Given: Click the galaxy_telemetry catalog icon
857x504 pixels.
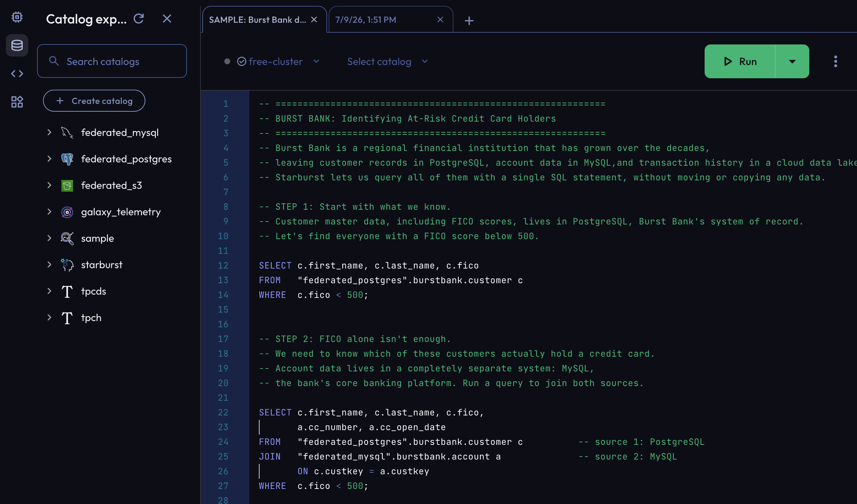Looking at the screenshot, I should click(67, 212).
